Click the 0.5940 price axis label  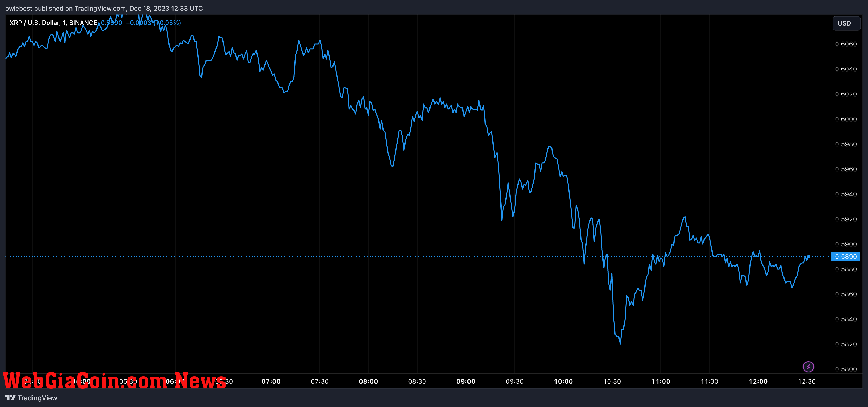846,194
